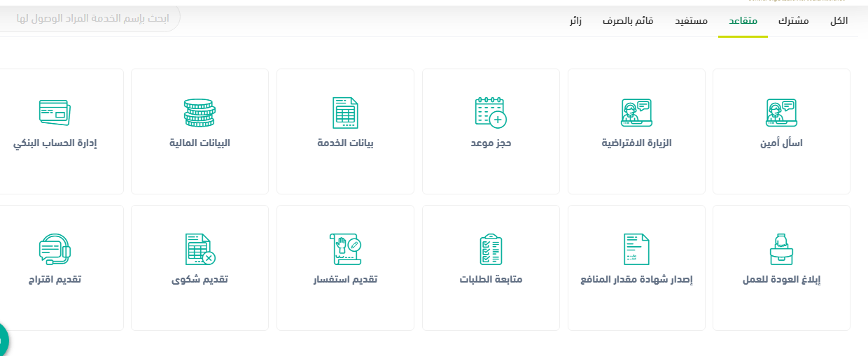
Task: Select متابعة الطلبات clipboard checklist icon
Action: coord(490,250)
